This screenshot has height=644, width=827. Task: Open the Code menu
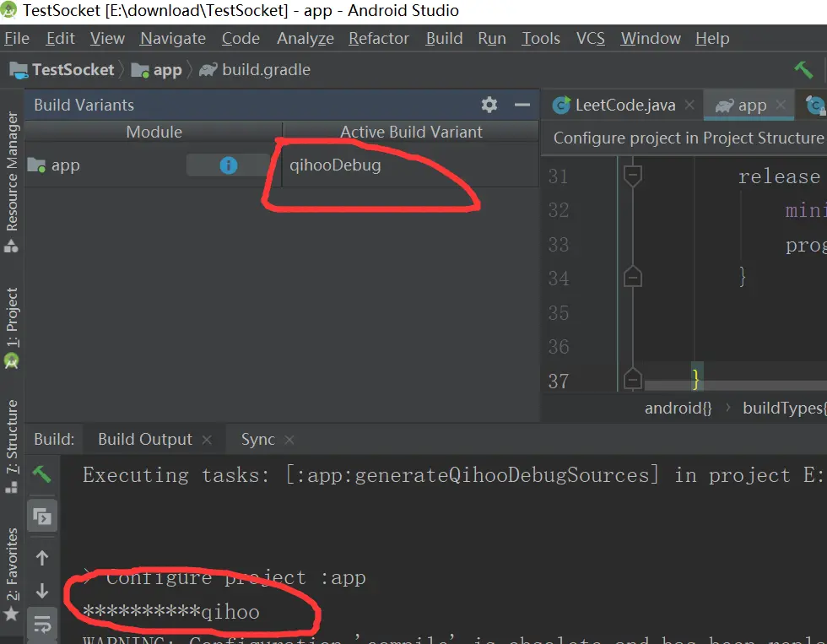click(x=241, y=39)
